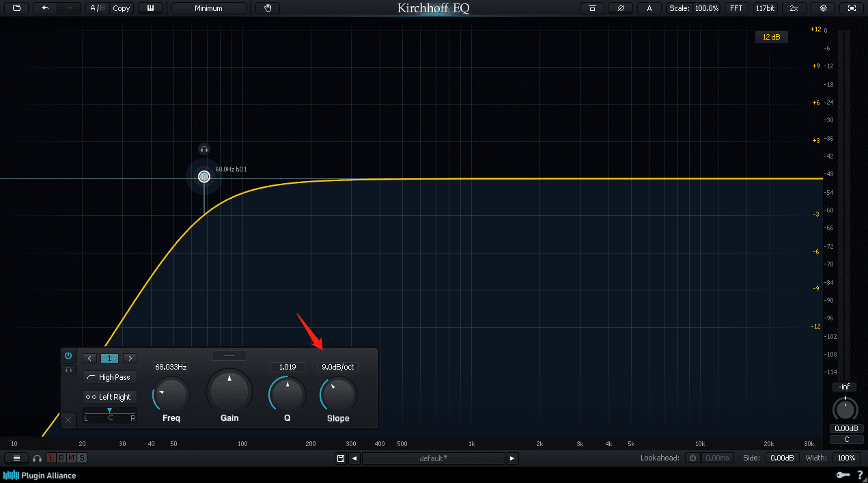The image size is (868, 483).
Task: Toggle the M (mid) channel button
Action: click(72, 458)
